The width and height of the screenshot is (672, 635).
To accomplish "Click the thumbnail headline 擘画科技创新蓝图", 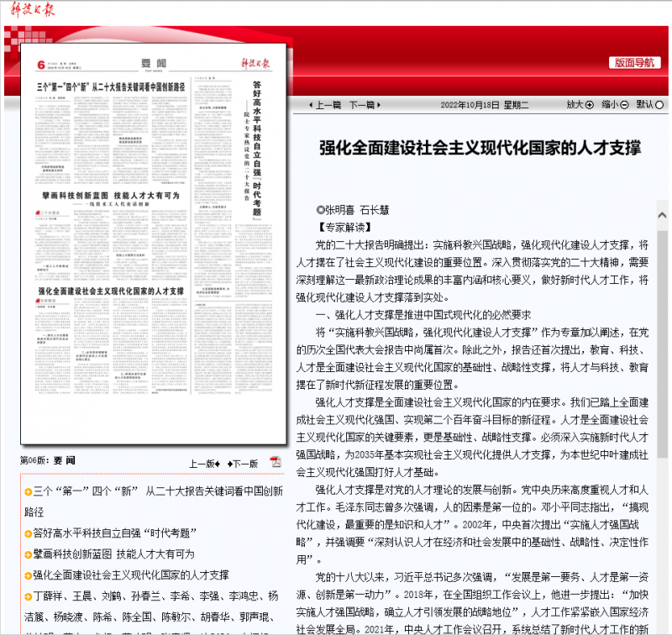I will click(x=111, y=196).
